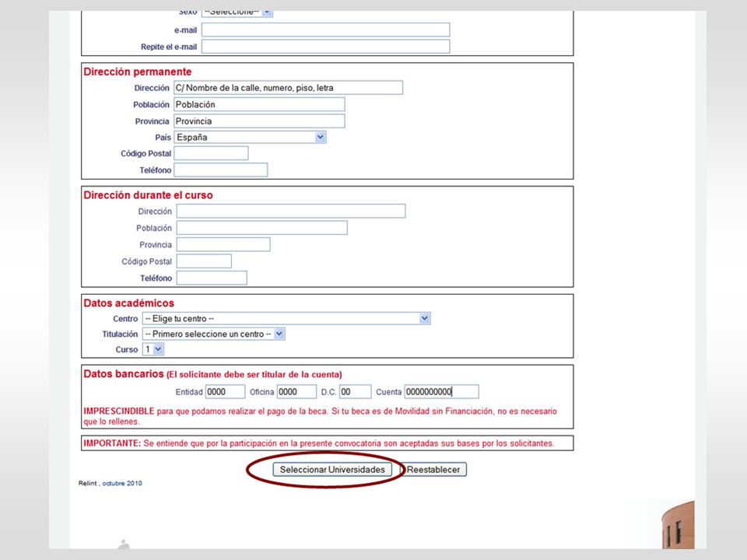Viewport: 747px width, 560px height.
Task: Click the 'Datos bancarios' heading text
Action: (x=124, y=374)
